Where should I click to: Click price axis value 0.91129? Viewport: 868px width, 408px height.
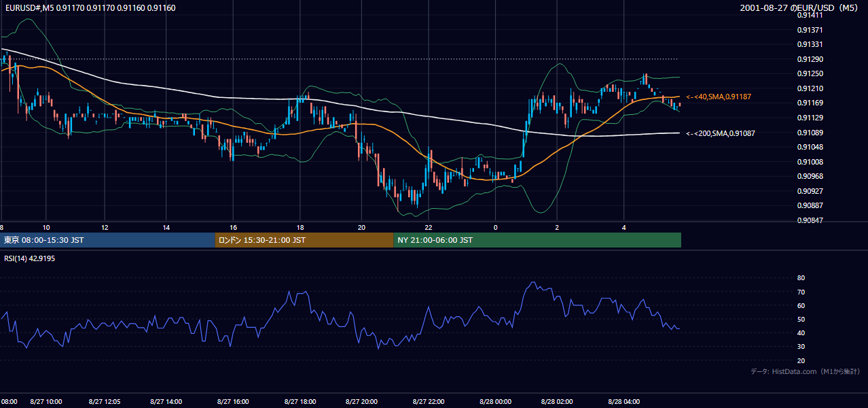pos(811,118)
